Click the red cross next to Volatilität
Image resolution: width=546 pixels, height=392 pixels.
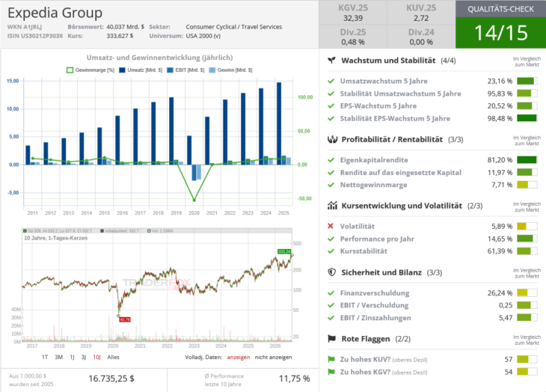[331, 226]
